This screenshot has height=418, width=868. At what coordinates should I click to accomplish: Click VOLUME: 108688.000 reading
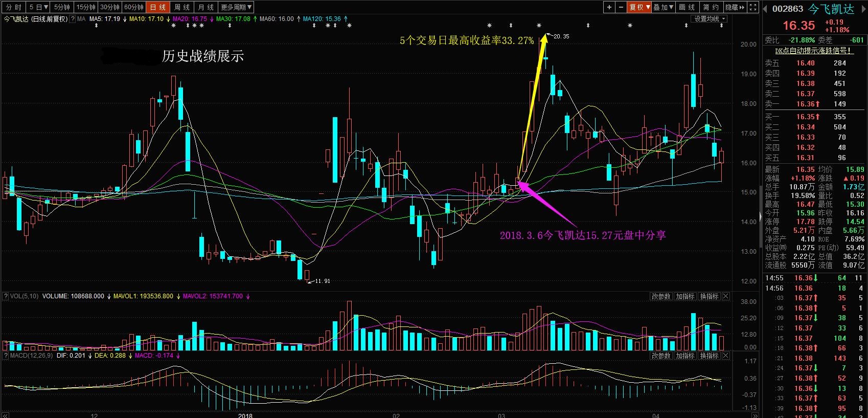(x=73, y=296)
